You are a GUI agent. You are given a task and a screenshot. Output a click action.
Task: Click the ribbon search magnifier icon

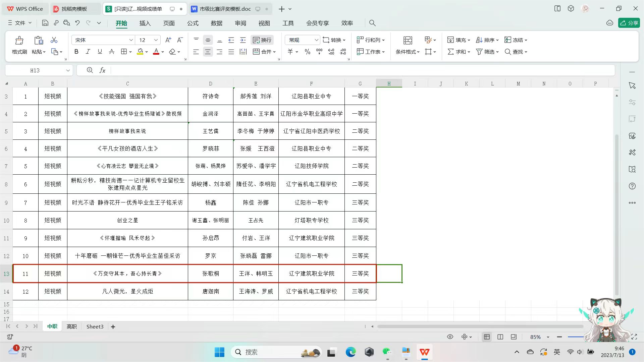[x=372, y=23]
